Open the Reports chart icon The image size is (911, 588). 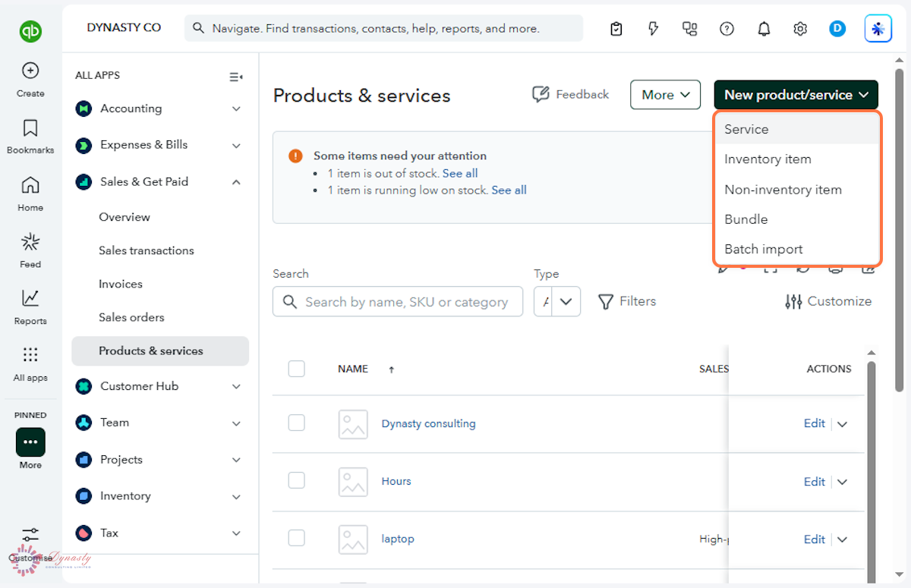click(30, 298)
